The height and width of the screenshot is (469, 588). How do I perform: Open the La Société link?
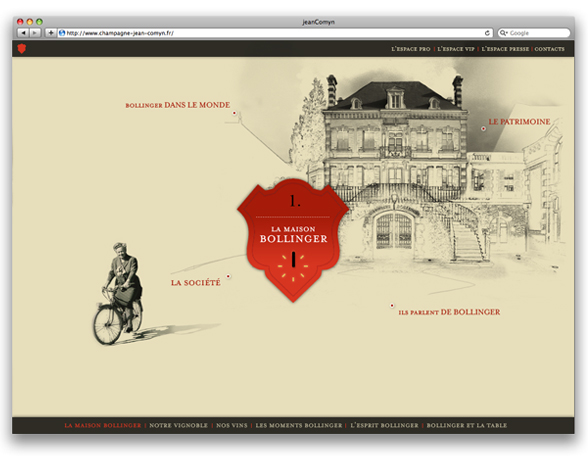coord(196,283)
